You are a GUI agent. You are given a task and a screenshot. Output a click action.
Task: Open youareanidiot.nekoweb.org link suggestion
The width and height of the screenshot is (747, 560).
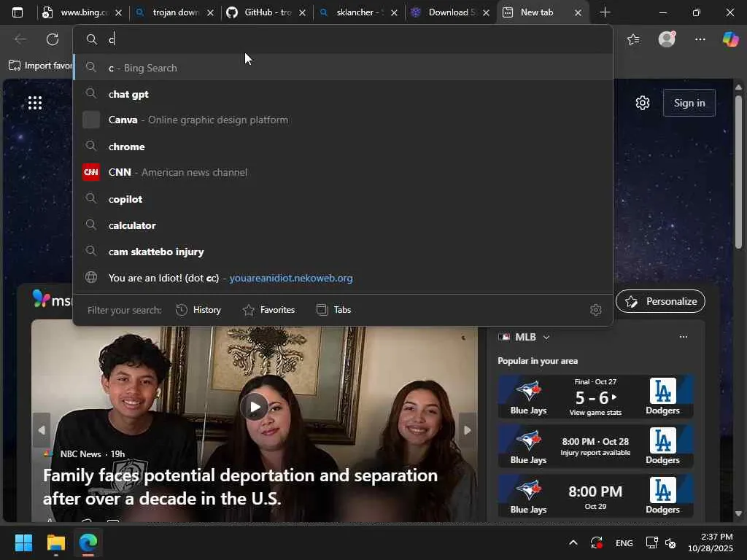tap(343, 278)
